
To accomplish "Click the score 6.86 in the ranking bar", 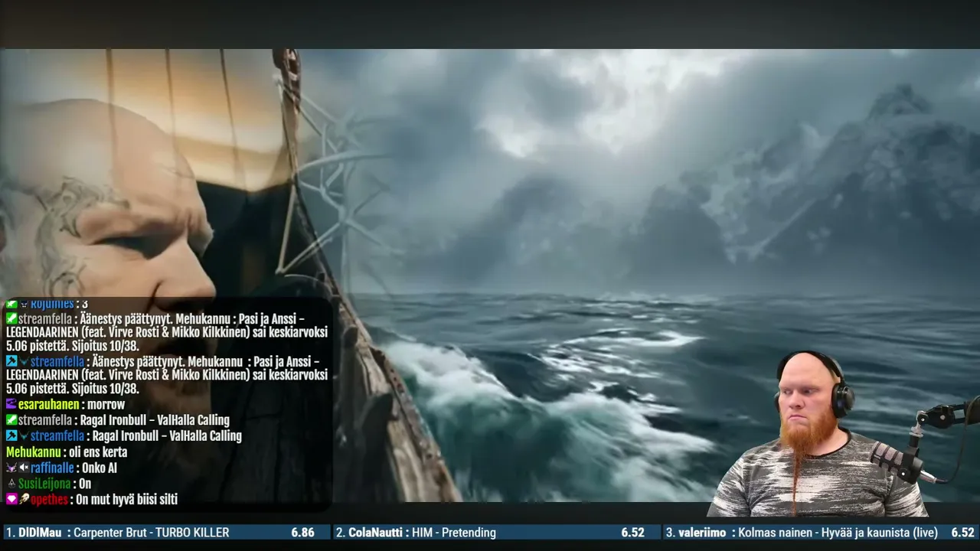I will pyautogui.click(x=302, y=533).
